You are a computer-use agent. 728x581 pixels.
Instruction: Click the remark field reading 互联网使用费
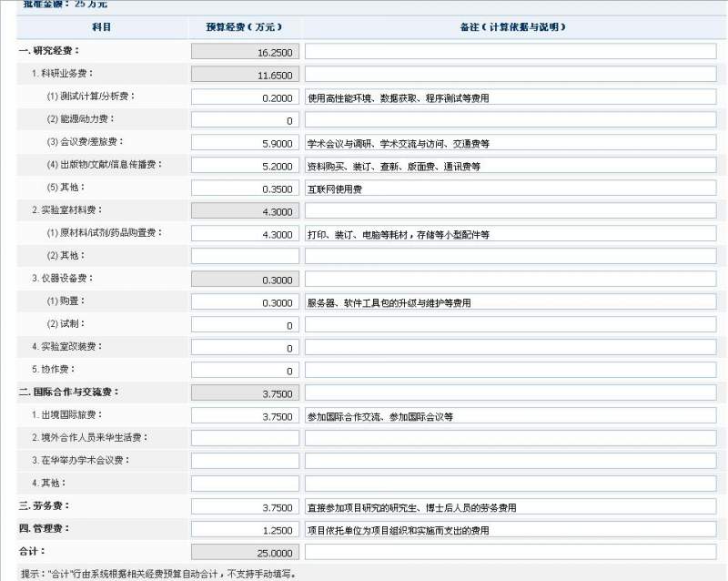click(x=511, y=189)
